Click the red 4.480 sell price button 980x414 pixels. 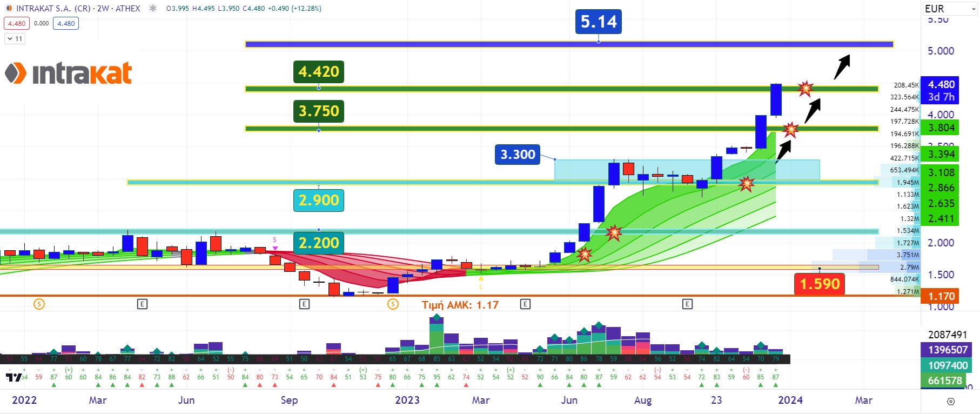[17, 23]
